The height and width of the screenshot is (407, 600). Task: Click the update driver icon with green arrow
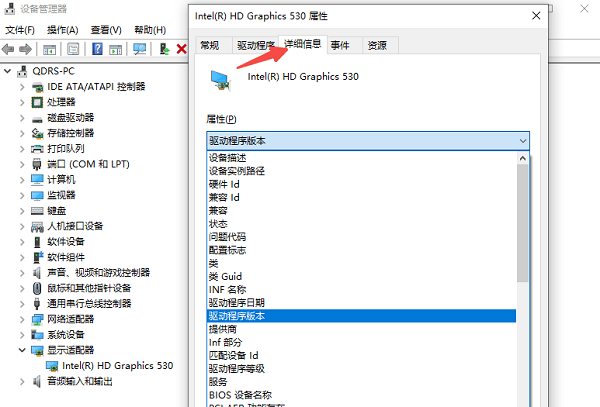(165, 49)
